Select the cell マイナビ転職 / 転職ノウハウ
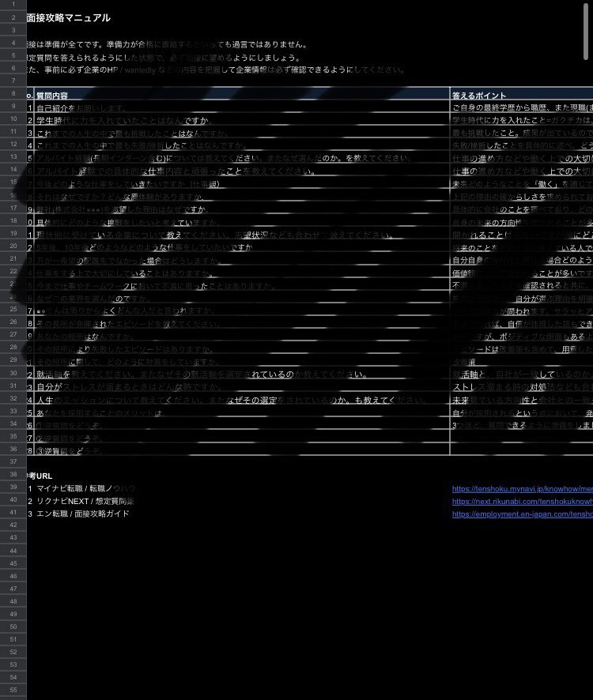Image resolution: width=593 pixels, height=700 pixels. coord(85,489)
